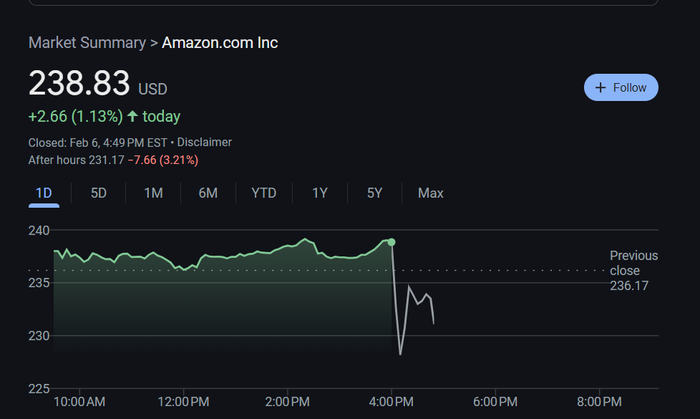Viewport: 700px width, 419px height.
Task: Select the Max range tab
Action: pyautogui.click(x=431, y=193)
